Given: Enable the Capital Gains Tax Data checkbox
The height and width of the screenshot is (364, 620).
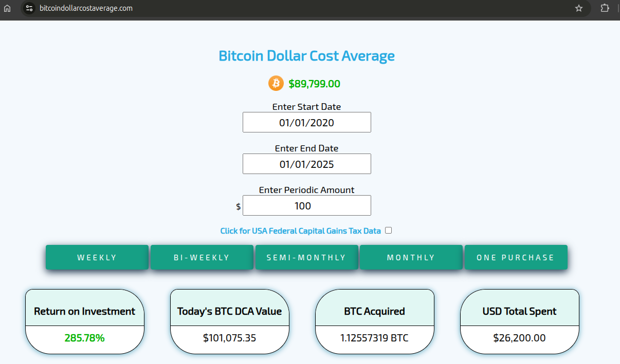Looking at the screenshot, I should (388, 231).
